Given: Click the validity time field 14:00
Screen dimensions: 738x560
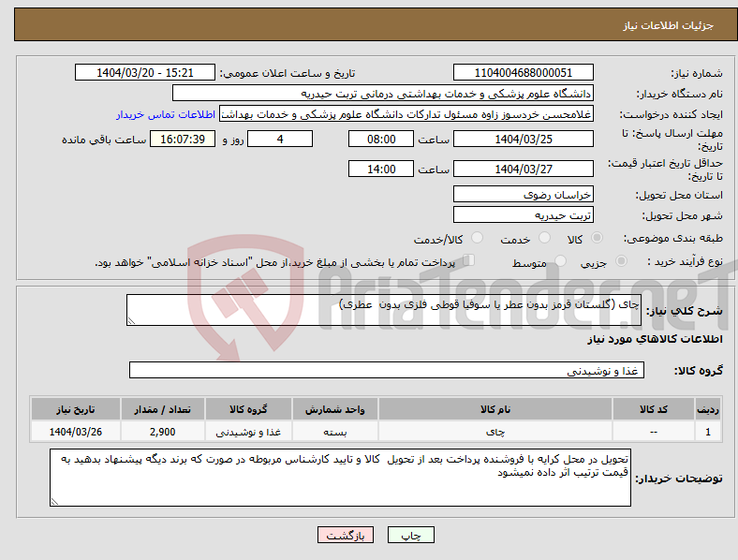Looking at the screenshot, I should (x=381, y=169).
